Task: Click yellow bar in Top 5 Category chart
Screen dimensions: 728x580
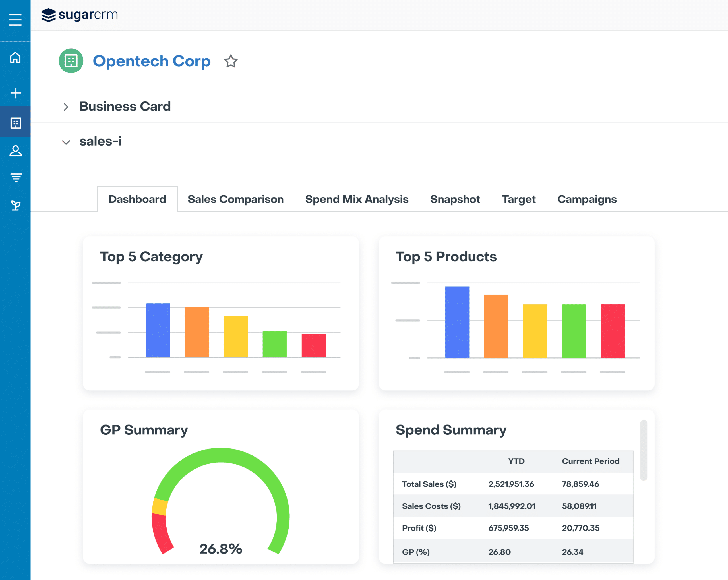Action: (x=236, y=337)
